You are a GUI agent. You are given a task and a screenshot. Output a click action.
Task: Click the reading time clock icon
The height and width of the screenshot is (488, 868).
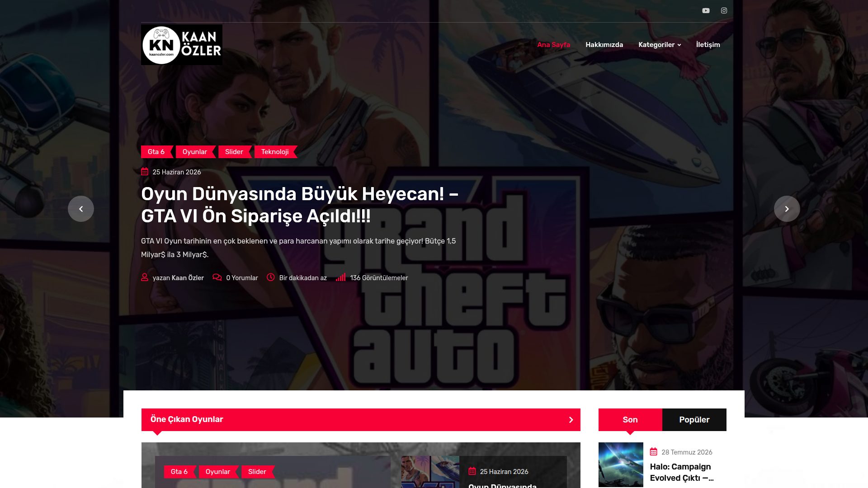(x=271, y=277)
